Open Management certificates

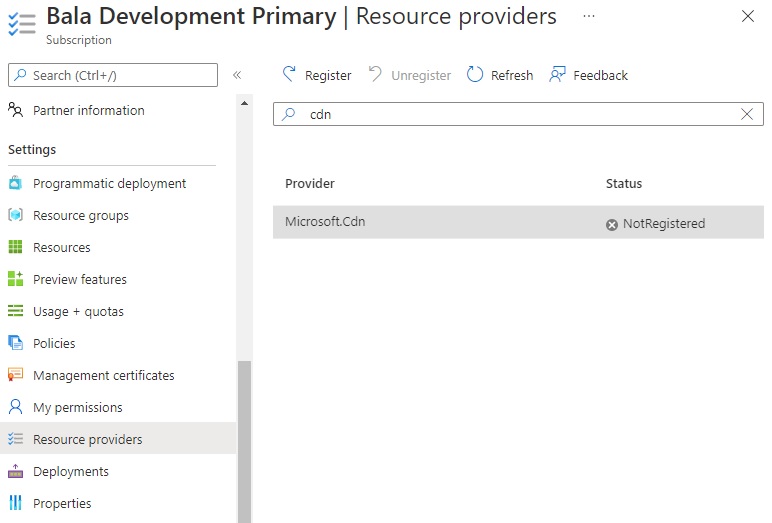(103, 375)
